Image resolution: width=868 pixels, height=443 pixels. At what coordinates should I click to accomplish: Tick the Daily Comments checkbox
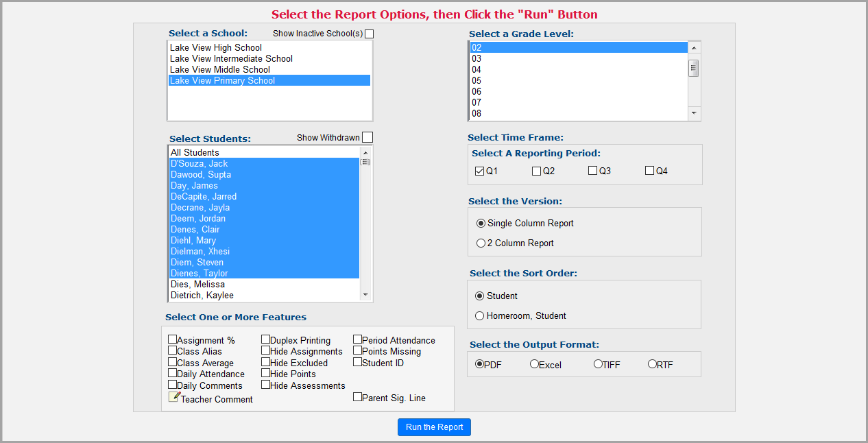click(173, 384)
